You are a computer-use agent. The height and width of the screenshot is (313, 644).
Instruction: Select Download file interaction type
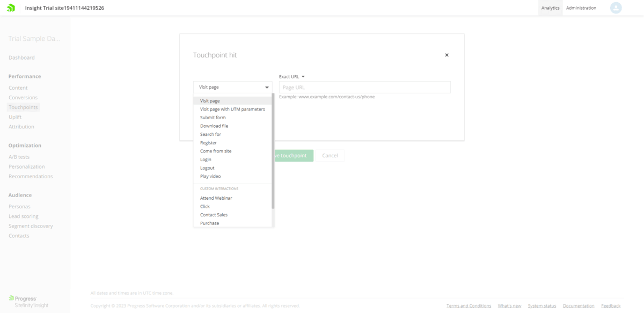(213, 126)
